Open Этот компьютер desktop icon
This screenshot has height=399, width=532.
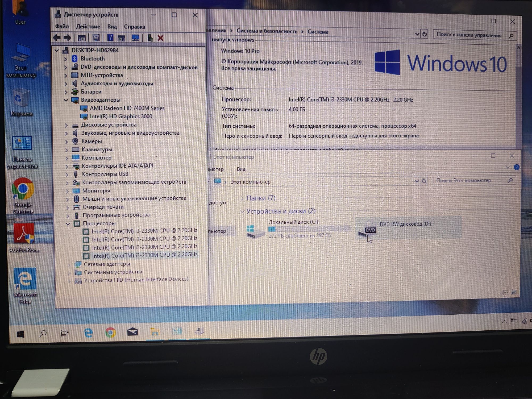[21, 60]
